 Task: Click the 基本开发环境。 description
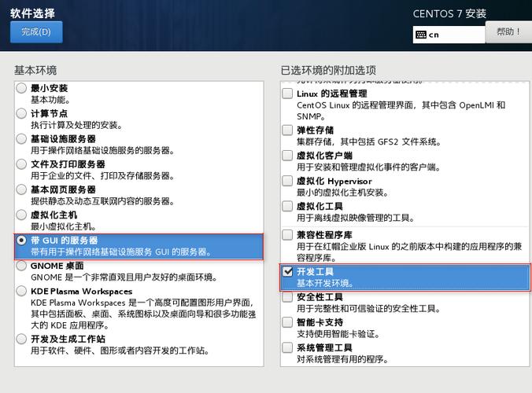[325, 283]
